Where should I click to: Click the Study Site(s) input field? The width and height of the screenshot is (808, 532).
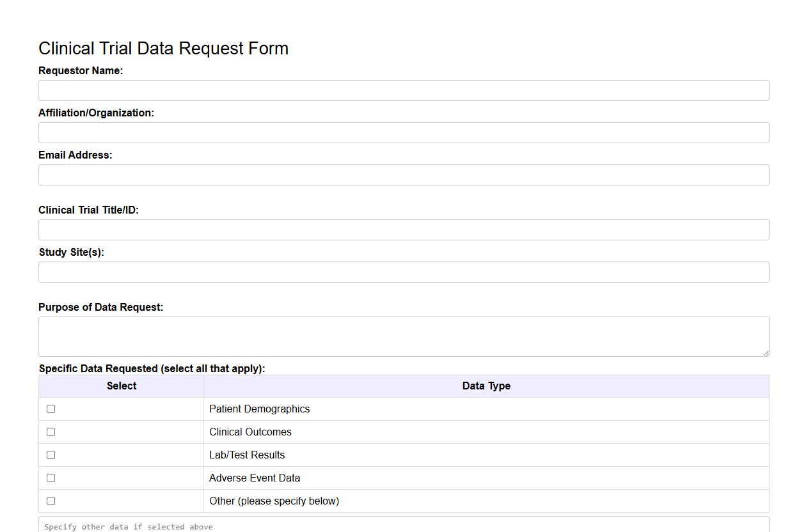point(404,272)
